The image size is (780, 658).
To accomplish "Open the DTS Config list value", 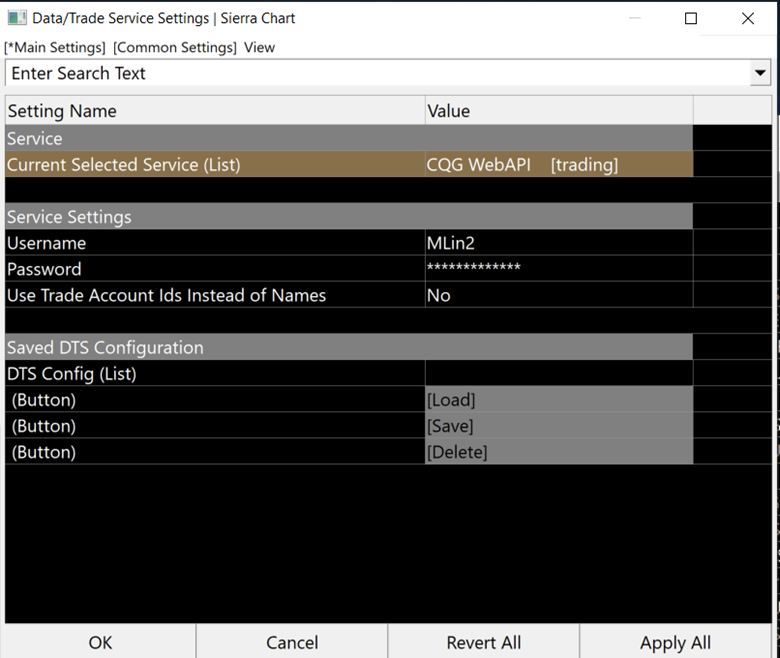I will [557, 373].
